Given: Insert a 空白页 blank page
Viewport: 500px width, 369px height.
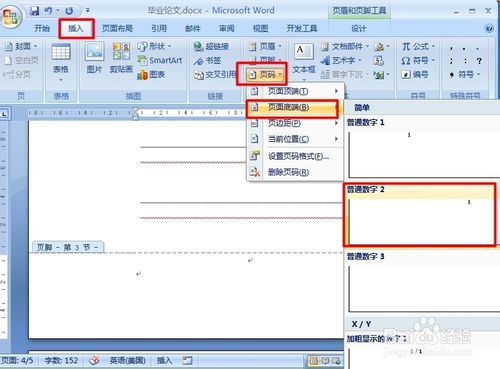Looking at the screenshot, I should 21,60.
